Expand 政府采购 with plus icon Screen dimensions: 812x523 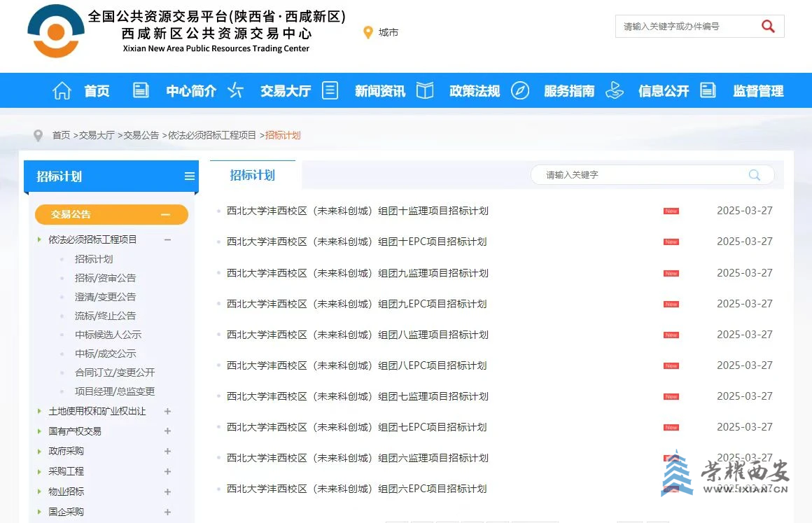168,451
